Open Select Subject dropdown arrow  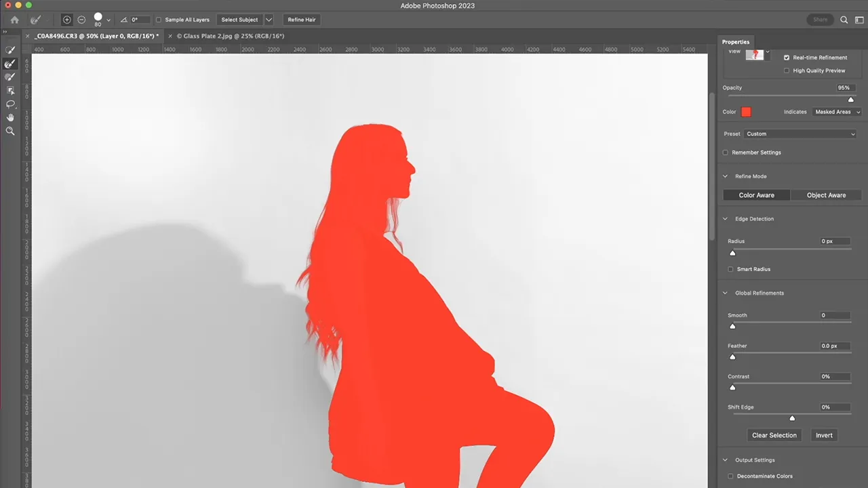tap(269, 20)
